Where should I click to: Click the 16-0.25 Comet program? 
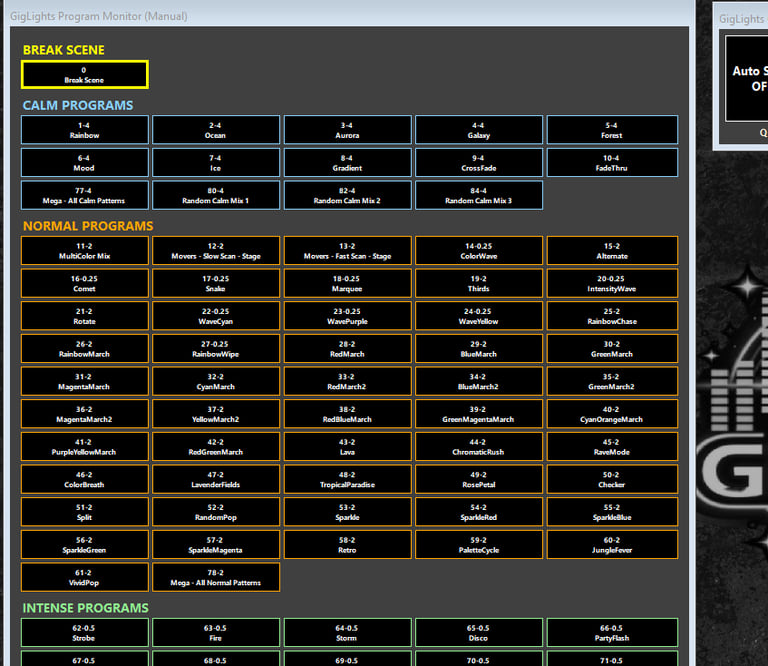(85, 284)
